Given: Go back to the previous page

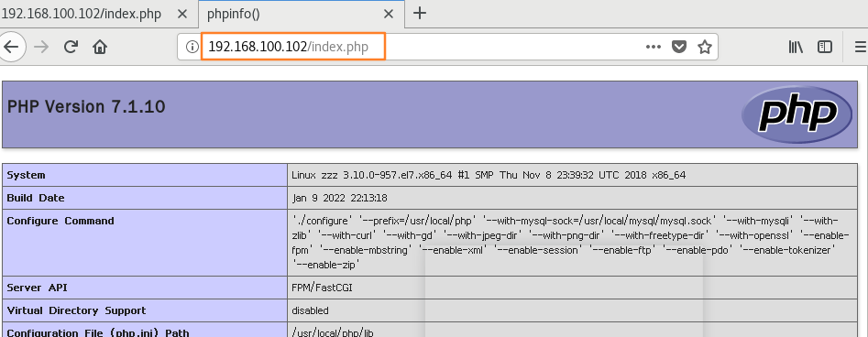Looking at the screenshot, I should (x=11, y=47).
